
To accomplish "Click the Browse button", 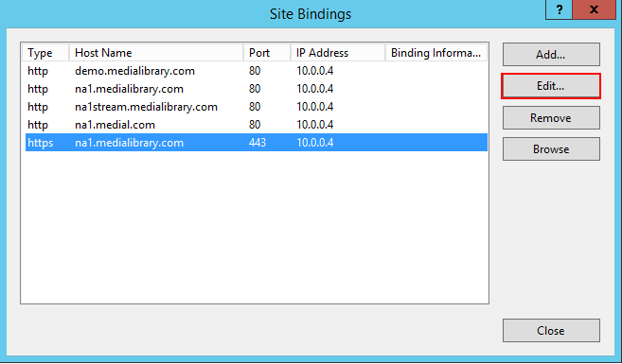I will (x=551, y=149).
